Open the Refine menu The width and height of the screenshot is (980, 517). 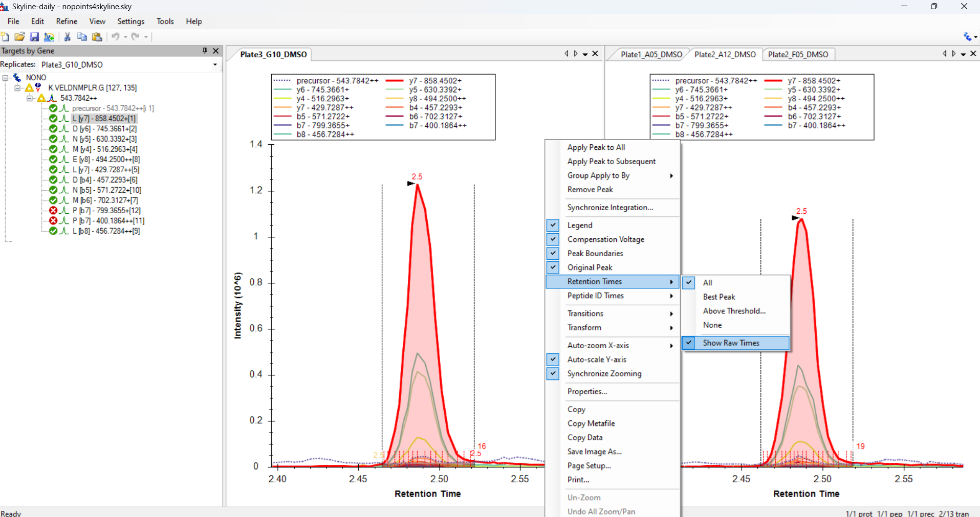click(x=67, y=21)
